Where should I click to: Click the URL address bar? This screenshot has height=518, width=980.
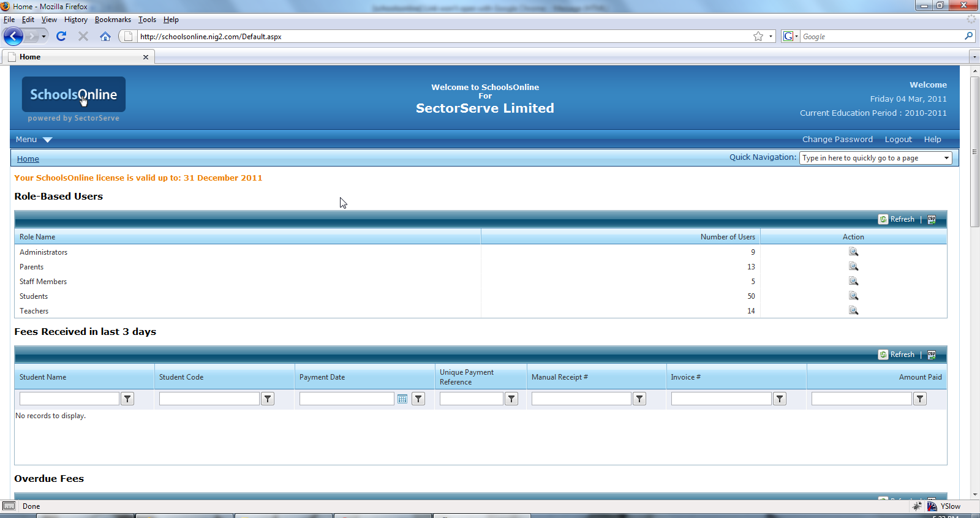tap(444, 36)
